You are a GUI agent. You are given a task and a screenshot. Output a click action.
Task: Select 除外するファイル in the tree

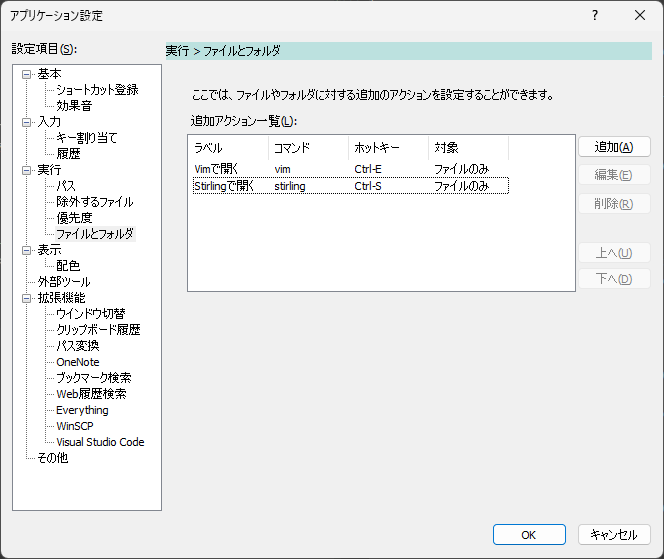point(94,202)
